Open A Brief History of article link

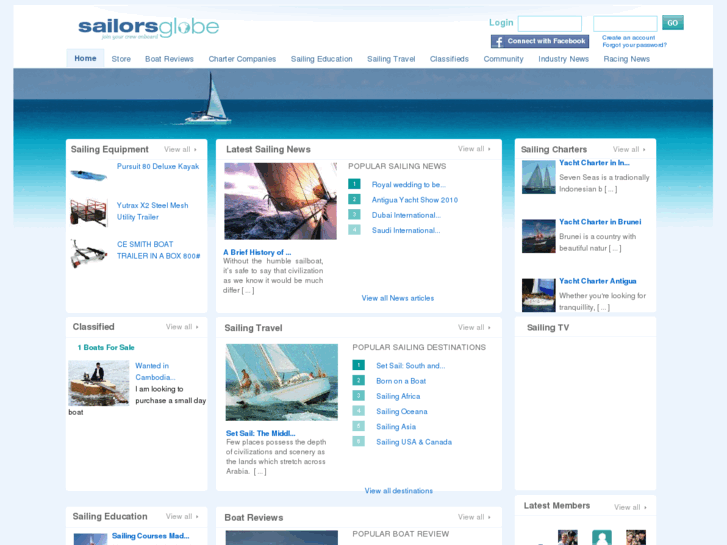click(x=257, y=252)
